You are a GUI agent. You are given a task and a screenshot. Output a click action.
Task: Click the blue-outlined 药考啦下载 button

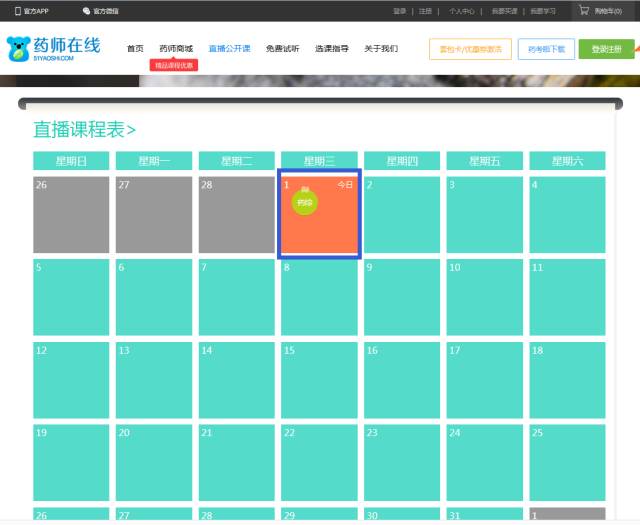pyautogui.click(x=546, y=49)
